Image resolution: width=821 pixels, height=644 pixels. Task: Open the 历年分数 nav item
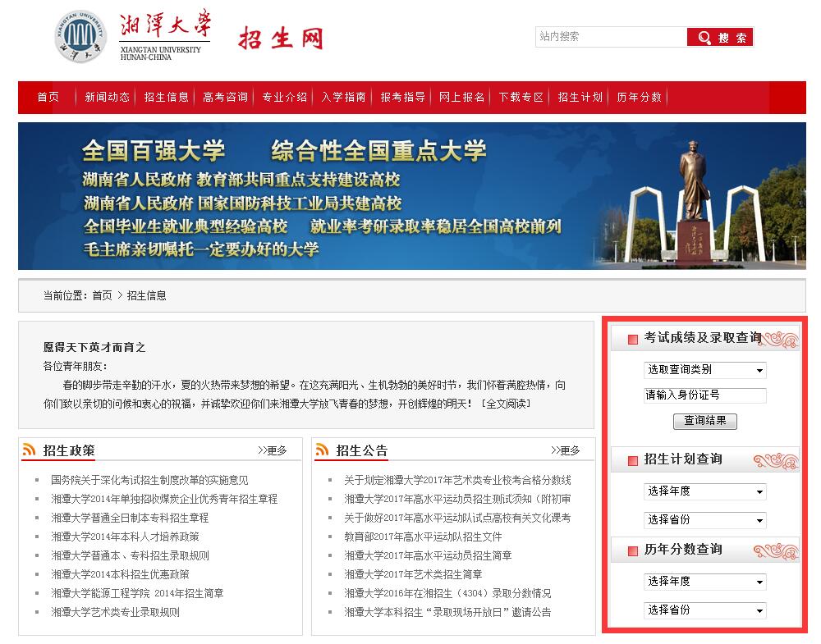[640, 97]
